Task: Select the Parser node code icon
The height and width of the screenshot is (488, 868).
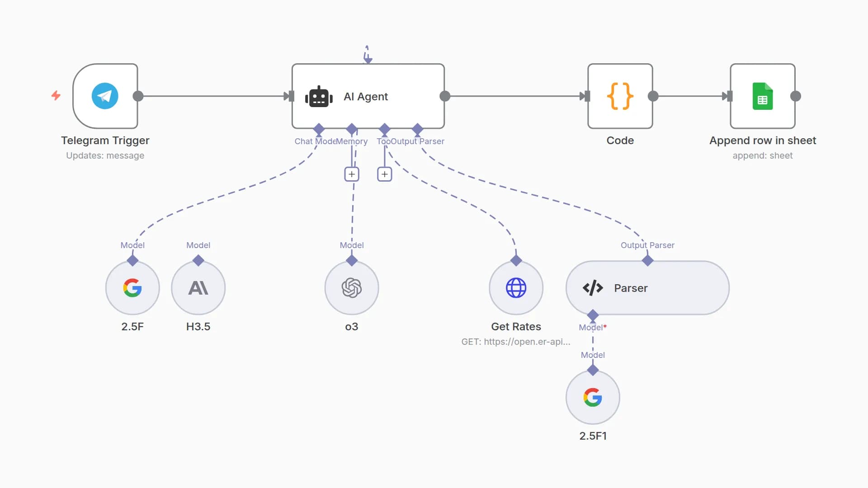Action: (x=593, y=288)
